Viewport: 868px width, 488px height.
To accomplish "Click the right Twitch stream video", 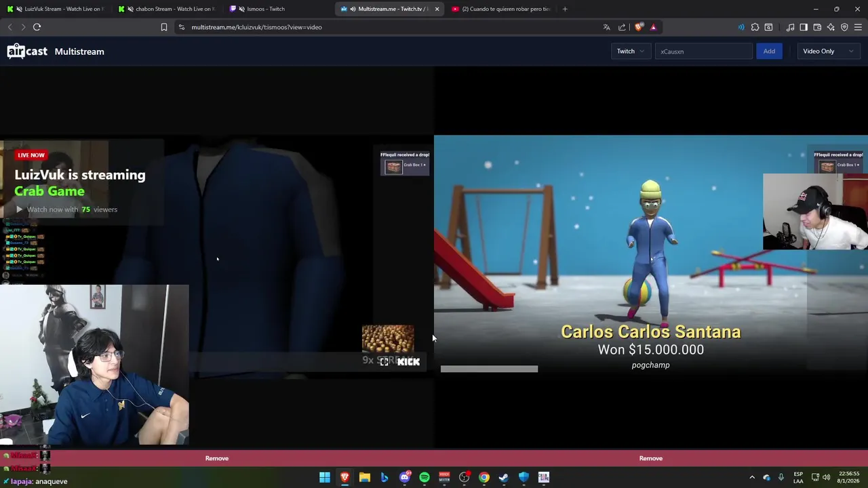I will (651, 257).
